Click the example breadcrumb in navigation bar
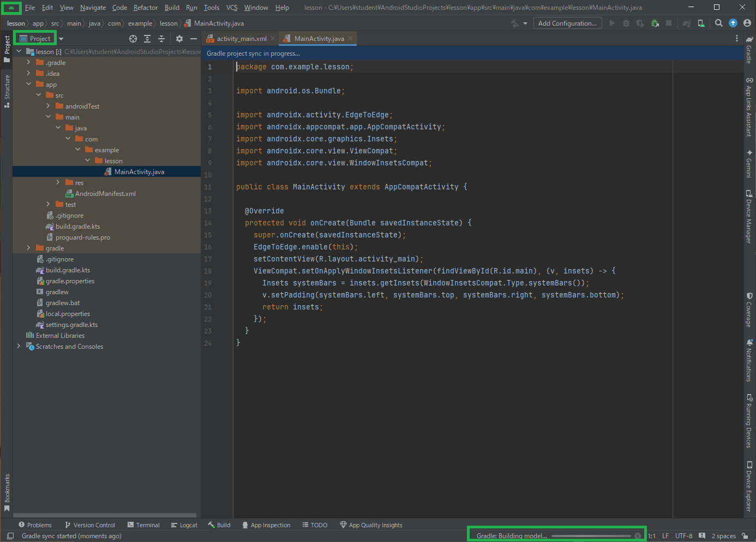756x542 pixels. 140,23
